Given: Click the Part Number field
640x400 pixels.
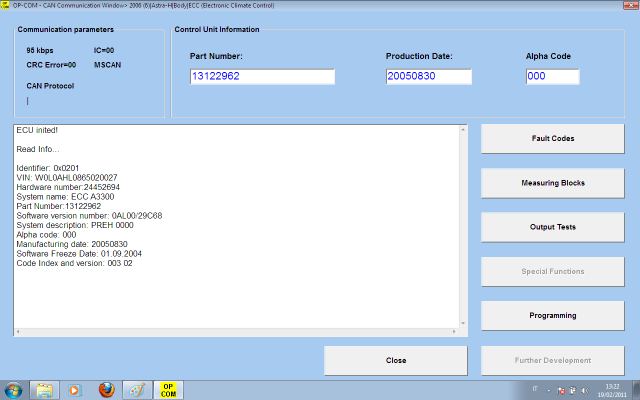Looking at the screenshot, I should point(262,76).
